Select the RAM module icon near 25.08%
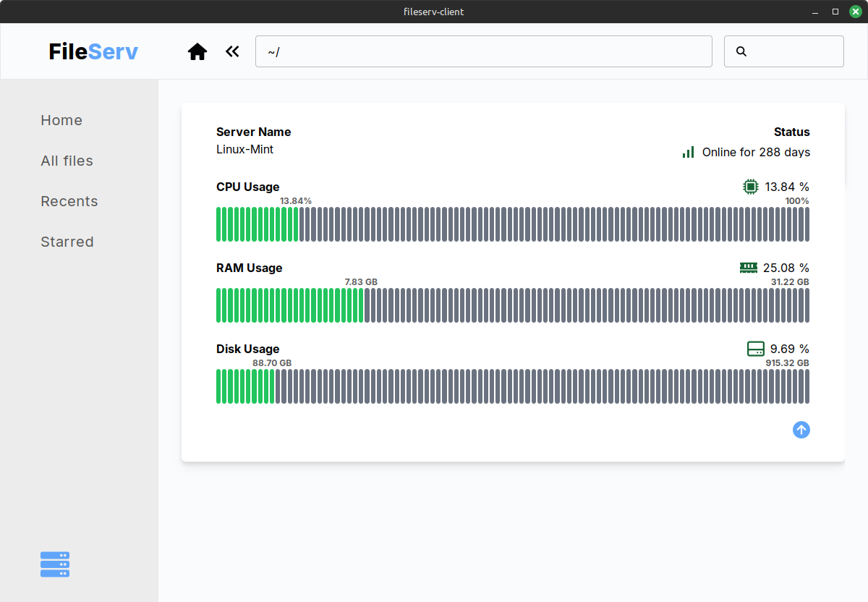 tap(748, 267)
